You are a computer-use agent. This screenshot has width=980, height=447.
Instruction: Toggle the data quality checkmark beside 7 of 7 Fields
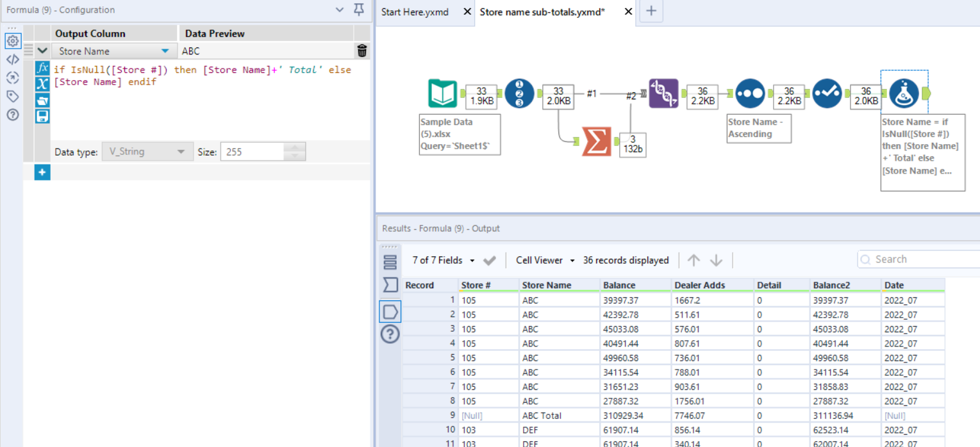(489, 260)
